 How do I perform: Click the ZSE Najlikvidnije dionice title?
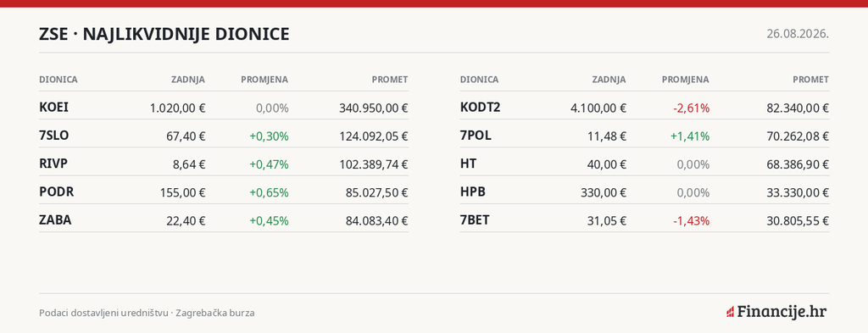[164, 34]
